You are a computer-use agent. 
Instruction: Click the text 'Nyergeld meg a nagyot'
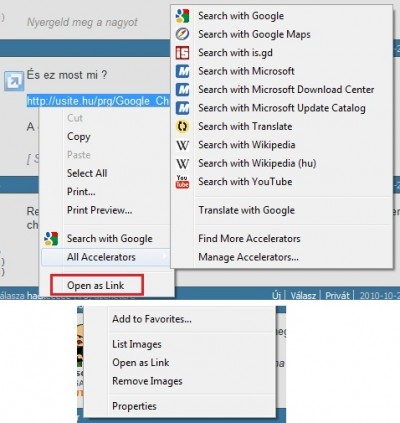pyautogui.click(x=82, y=22)
